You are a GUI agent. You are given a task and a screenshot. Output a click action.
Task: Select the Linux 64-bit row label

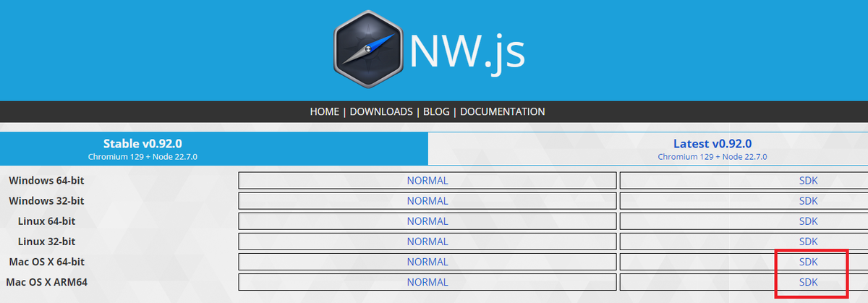coord(46,221)
